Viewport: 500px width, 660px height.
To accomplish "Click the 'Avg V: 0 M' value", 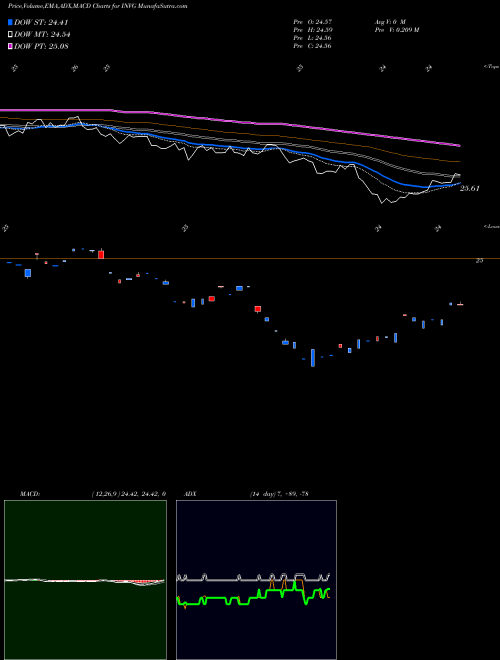I will (x=390, y=21).
